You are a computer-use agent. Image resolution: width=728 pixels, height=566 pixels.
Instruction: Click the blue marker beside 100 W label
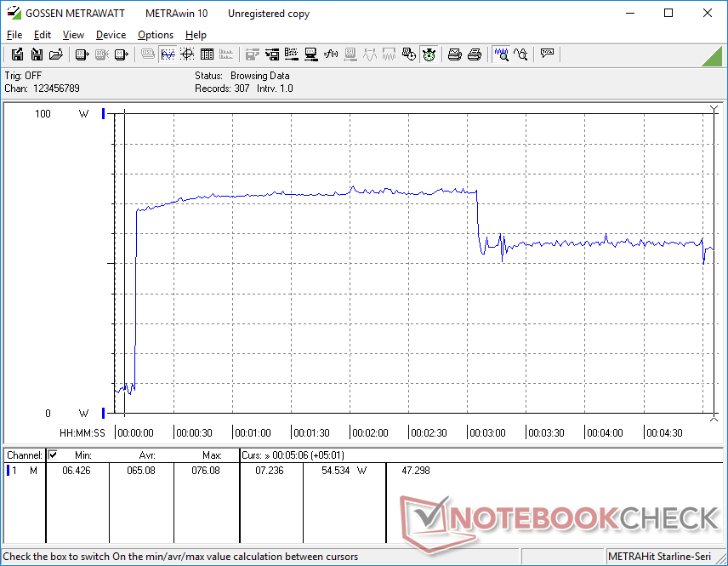(104, 113)
